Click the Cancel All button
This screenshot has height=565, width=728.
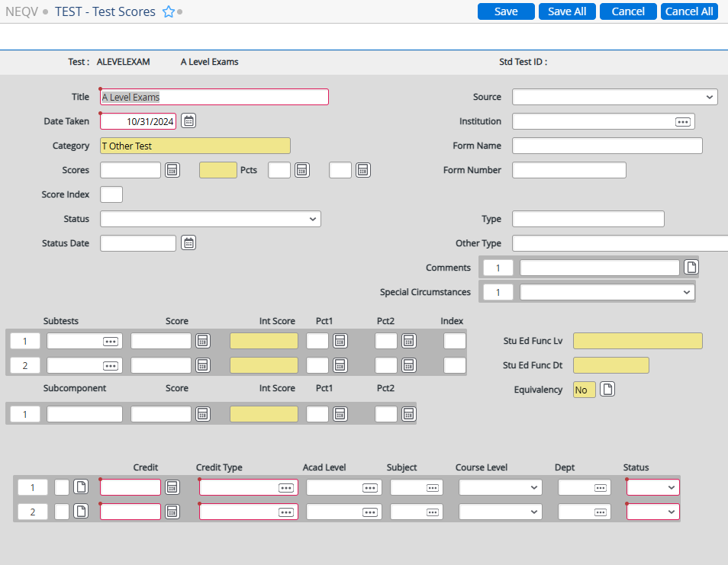(x=689, y=11)
